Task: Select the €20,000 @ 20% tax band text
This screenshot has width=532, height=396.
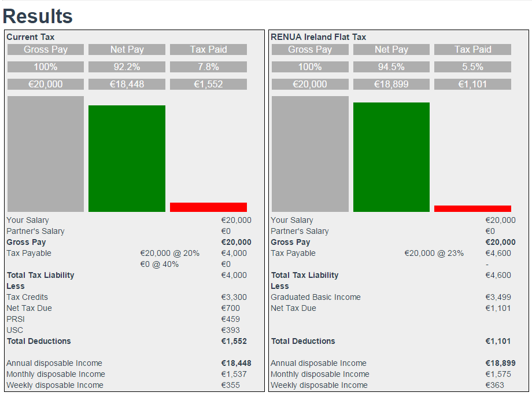Action: point(169,254)
